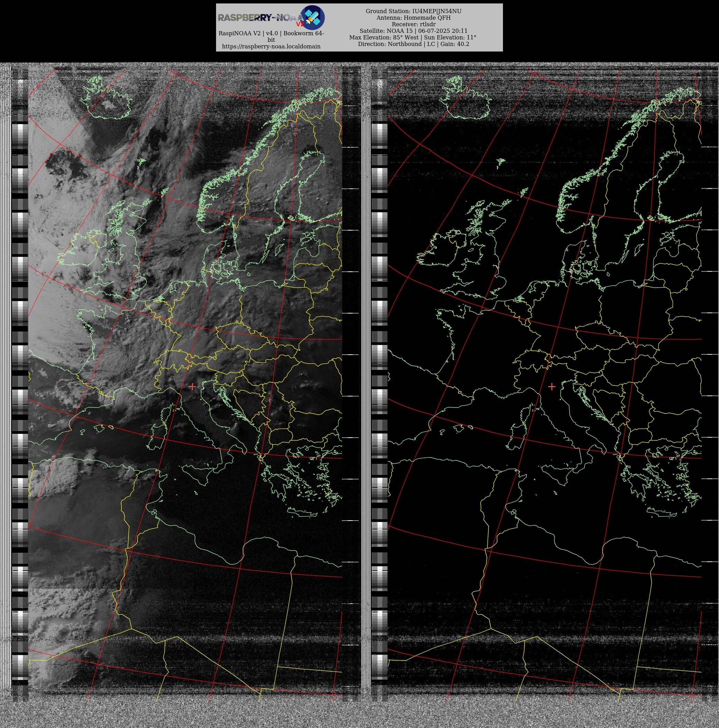Screen dimensions: 719x728
Task: Click the round satellite logo icon
Action: [312, 18]
